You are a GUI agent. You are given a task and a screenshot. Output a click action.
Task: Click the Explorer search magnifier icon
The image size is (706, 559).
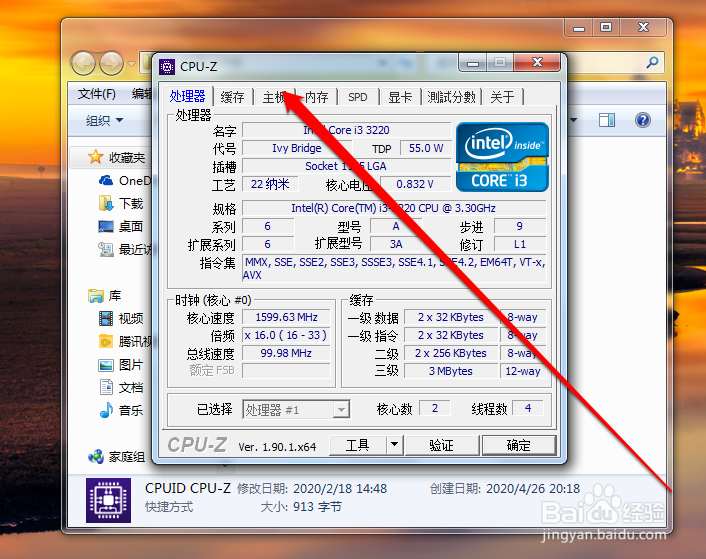point(652,63)
